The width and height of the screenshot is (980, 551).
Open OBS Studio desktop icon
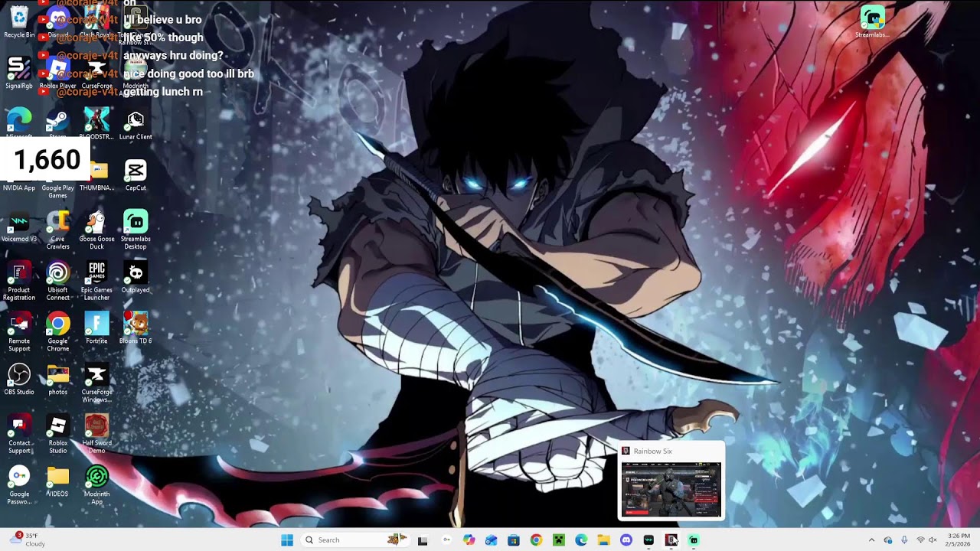(19, 380)
